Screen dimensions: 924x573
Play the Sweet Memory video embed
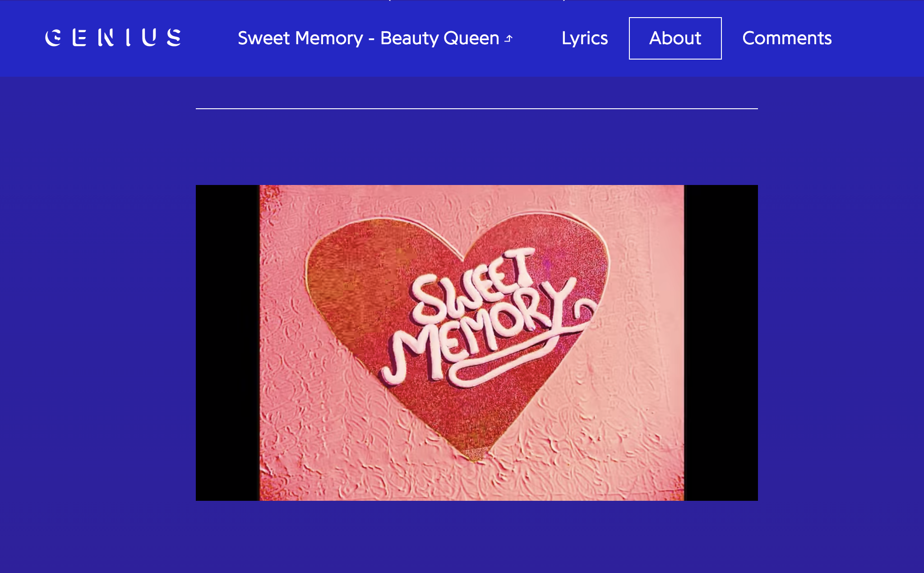point(477,343)
